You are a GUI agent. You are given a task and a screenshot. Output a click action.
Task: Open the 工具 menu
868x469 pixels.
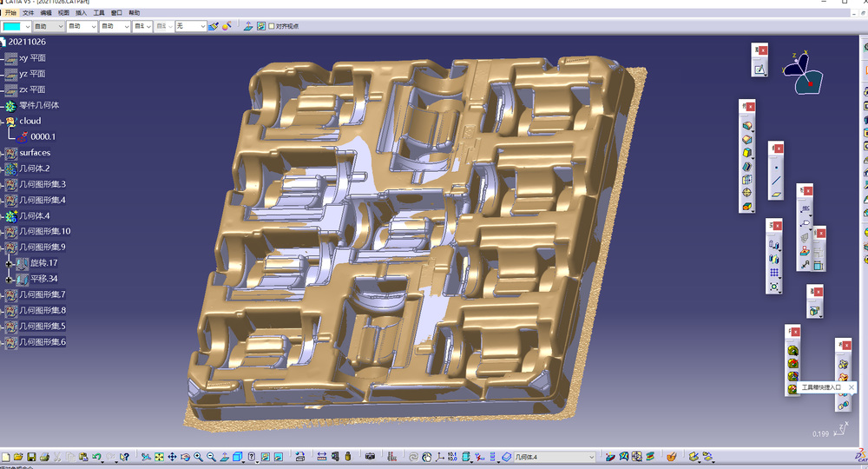[x=99, y=13]
